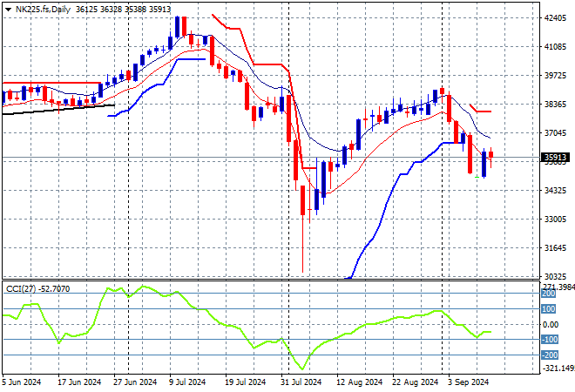Click the 30325 price axis label
The width and height of the screenshot is (575, 392).
tap(555, 276)
